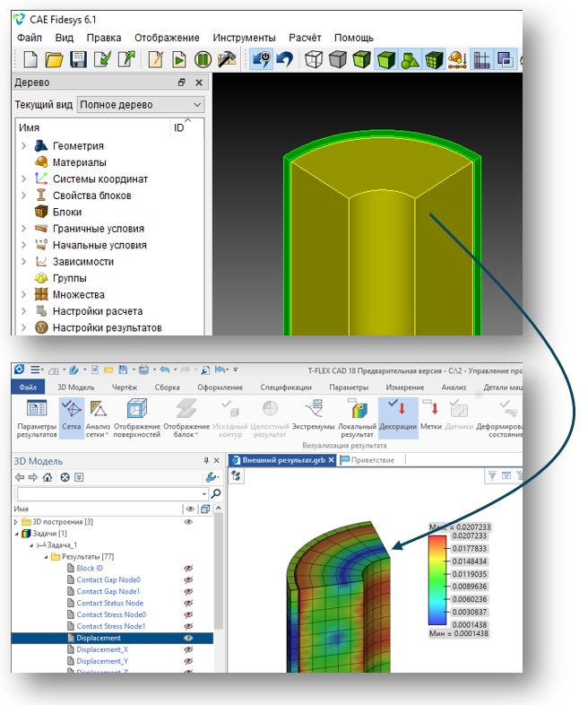This screenshot has height=705, width=588.
Task: Switch to the 3D Модель ribbon tab
Action: point(76,387)
